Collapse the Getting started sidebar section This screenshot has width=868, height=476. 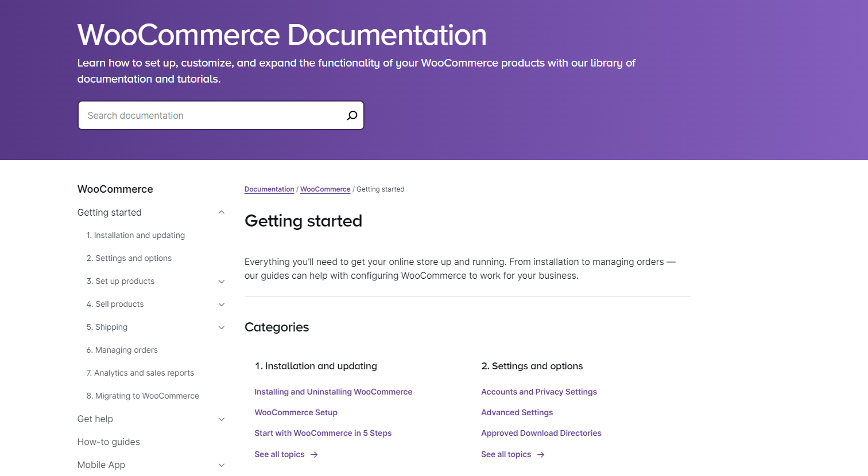222,212
